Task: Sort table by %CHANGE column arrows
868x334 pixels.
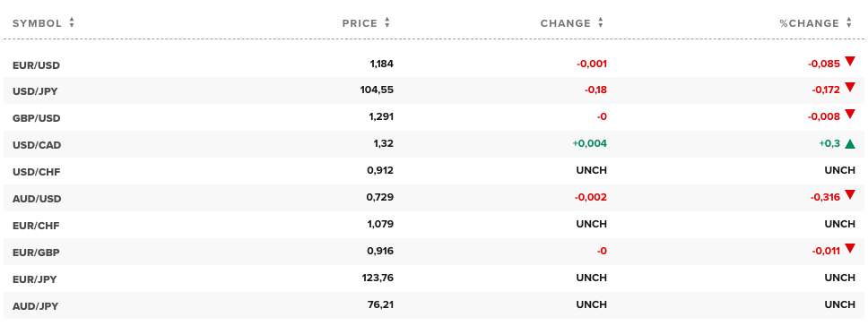Action: pos(849,22)
